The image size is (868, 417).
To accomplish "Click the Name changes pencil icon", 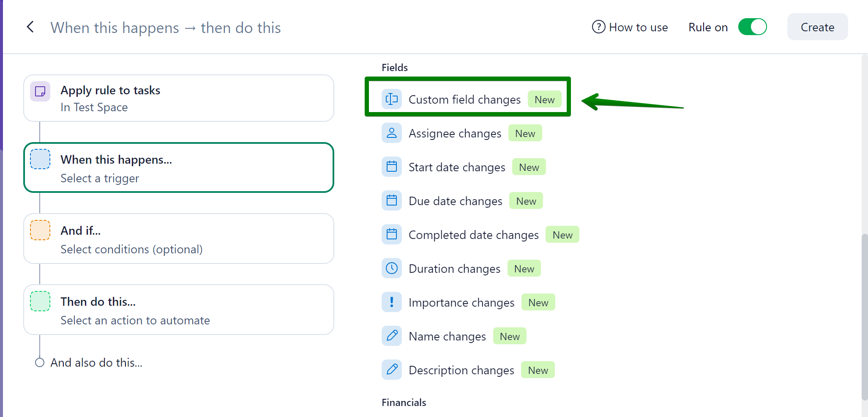I will coord(392,336).
